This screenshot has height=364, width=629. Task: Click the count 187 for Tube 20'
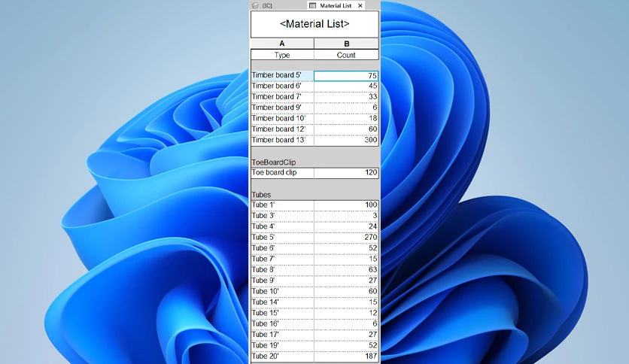pos(346,356)
